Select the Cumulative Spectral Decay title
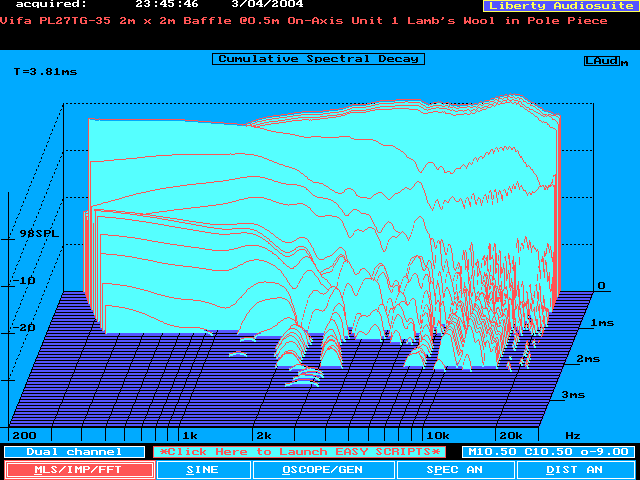 tap(318, 59)
